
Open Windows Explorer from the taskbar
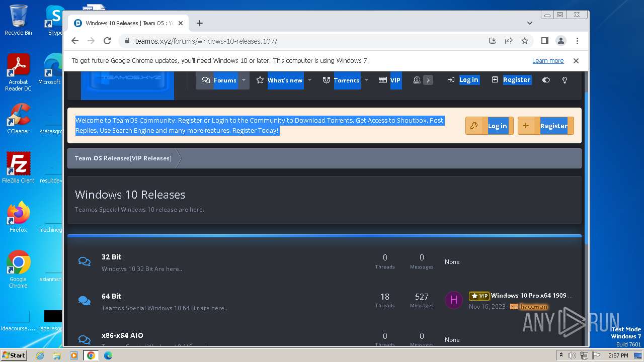coord(57,355)
